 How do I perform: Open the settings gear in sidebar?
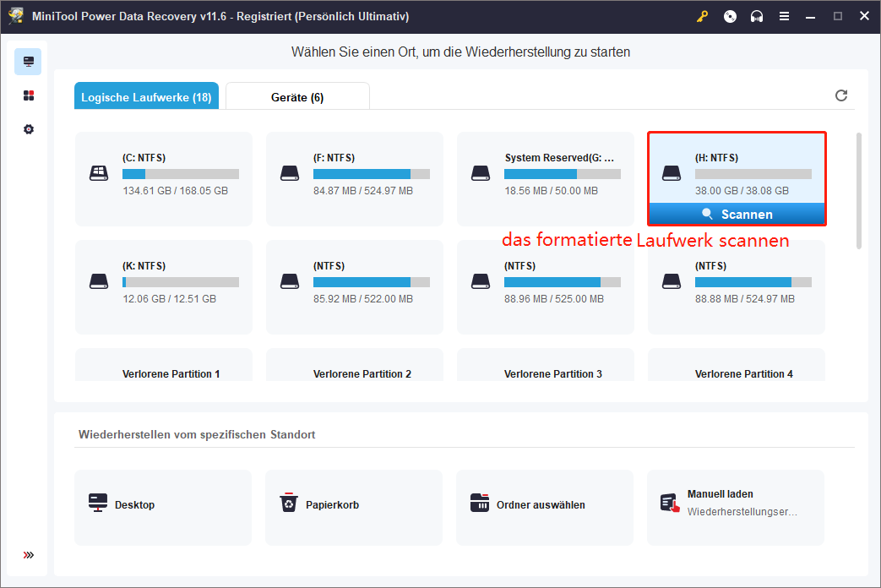coord(28,129)
